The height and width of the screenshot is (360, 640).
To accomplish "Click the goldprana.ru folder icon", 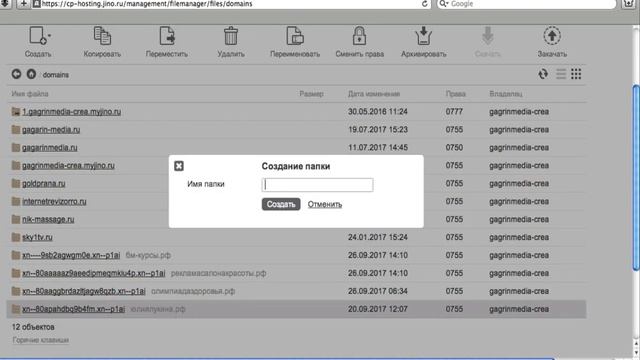I will [16, 183].
